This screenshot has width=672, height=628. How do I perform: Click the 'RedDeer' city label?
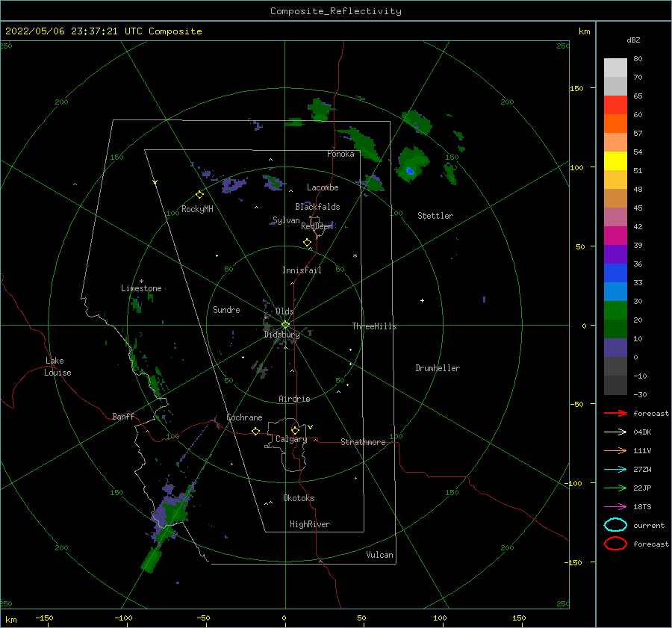[x=317, y=226]
